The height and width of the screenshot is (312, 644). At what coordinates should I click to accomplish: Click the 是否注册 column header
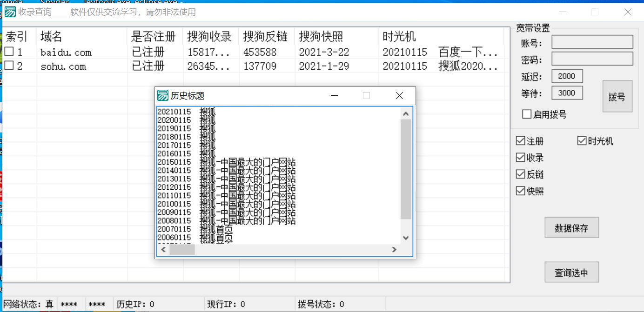click(x=155, y=36)
